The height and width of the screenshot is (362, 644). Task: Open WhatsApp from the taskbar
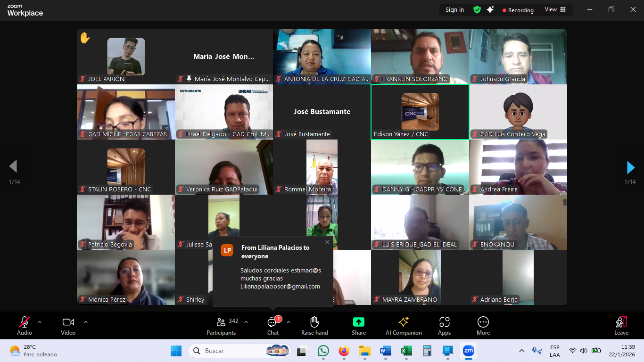click(323, 351)
